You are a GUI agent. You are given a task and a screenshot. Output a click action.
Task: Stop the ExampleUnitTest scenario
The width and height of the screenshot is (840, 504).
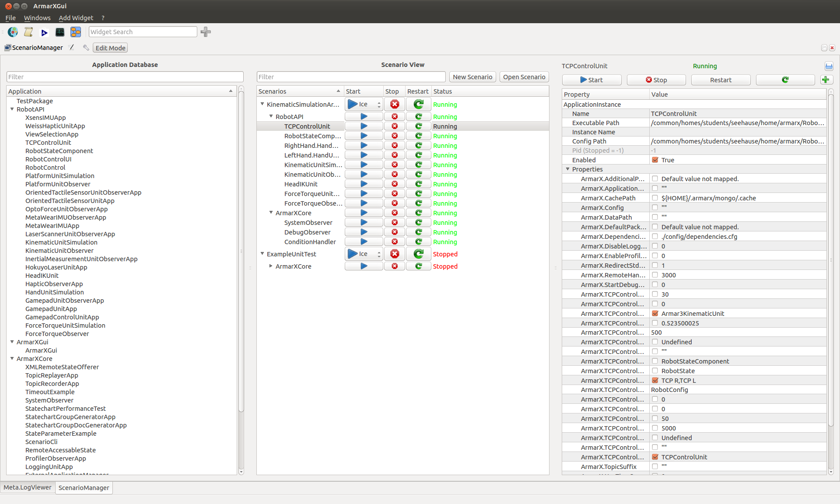coord(395,254)
